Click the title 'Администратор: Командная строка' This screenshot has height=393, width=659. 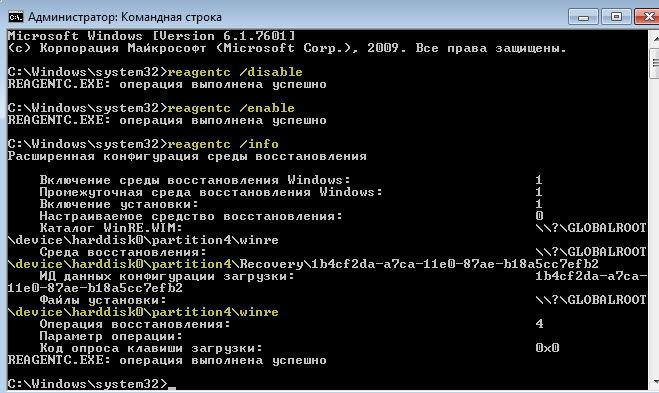coord(124,17)
